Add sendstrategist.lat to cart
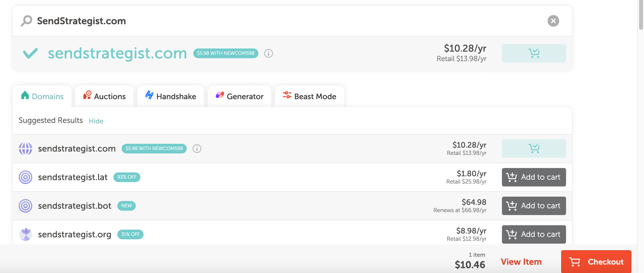Viewport: 644px width, 273px height. (534, 177)
